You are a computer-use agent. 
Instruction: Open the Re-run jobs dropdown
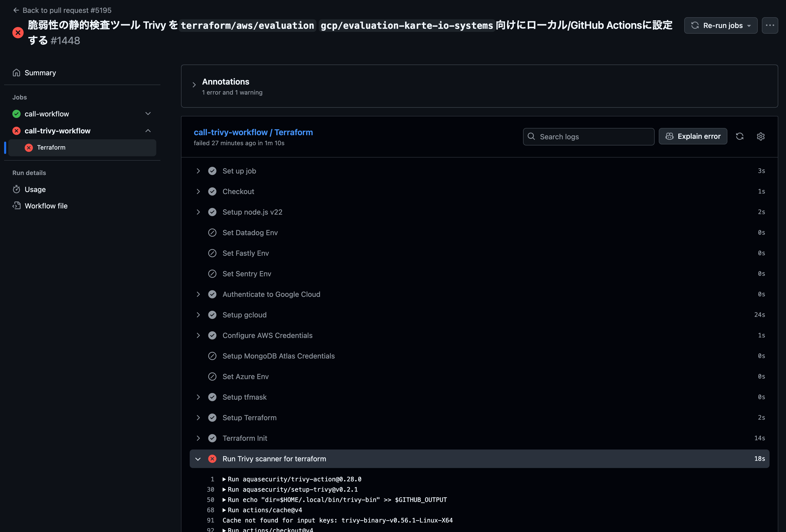pos(721,25)
